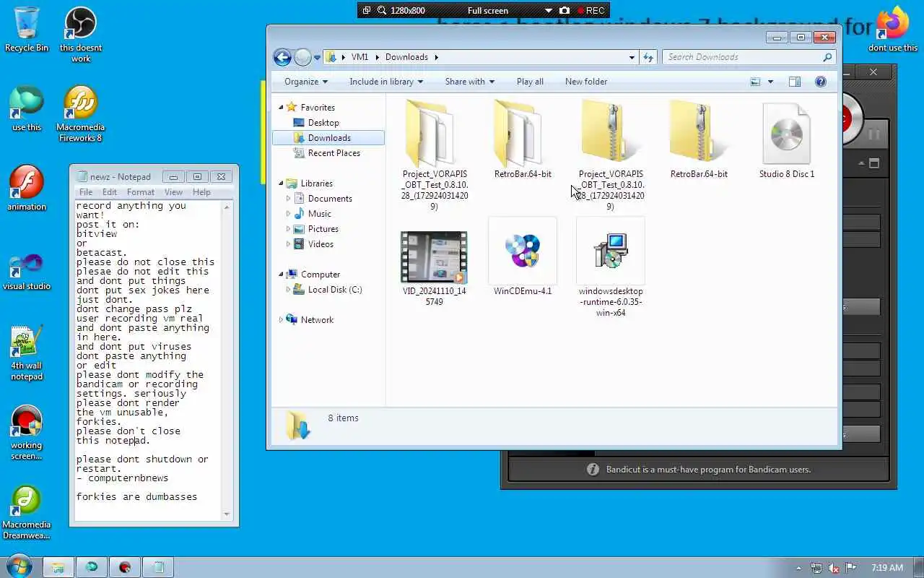Viewport: 924px width, 578px height.
Task: Select the 'working screen...' desktop shortcut
Action: 27,432
